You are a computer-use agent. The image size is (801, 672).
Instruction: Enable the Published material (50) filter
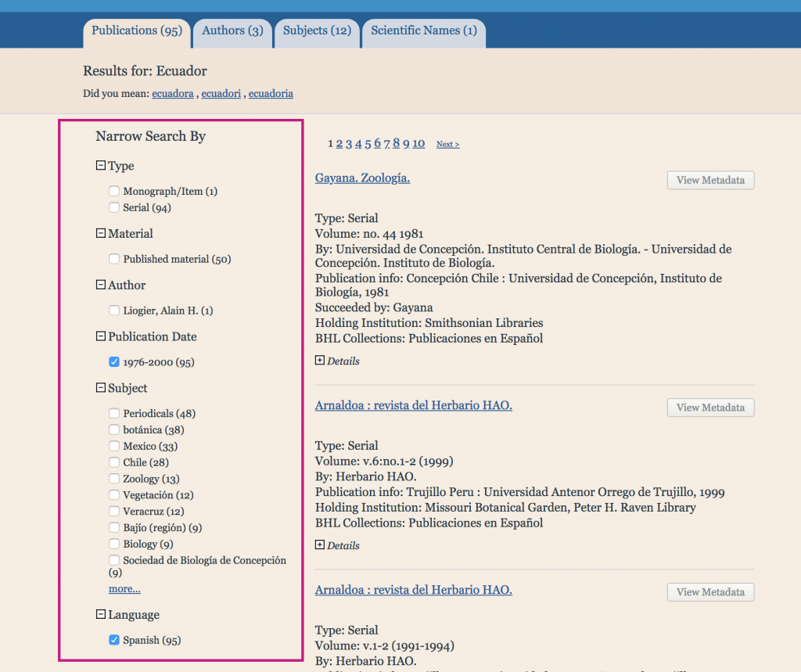113,259
